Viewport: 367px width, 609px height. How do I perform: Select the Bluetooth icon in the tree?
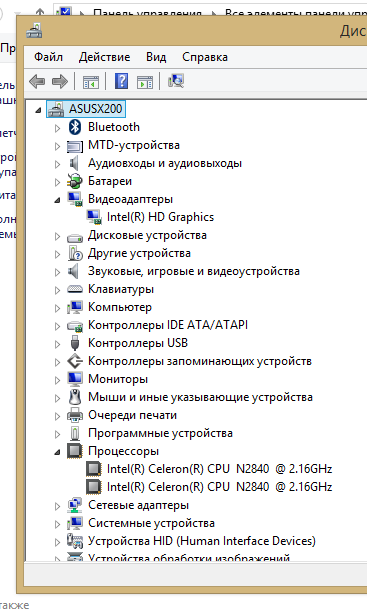(75, 127)
